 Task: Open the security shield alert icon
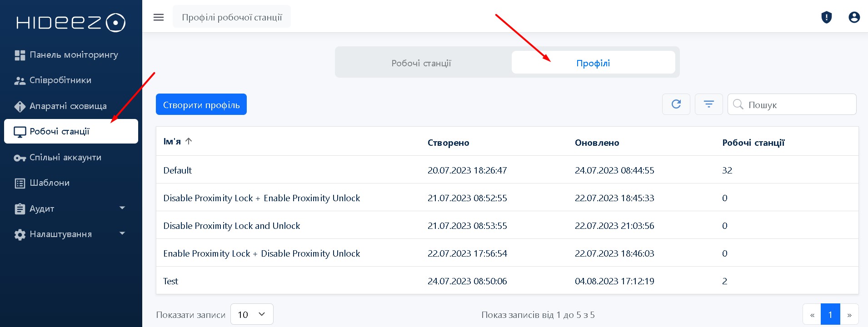pyautogui.click(x=826, y=17)
